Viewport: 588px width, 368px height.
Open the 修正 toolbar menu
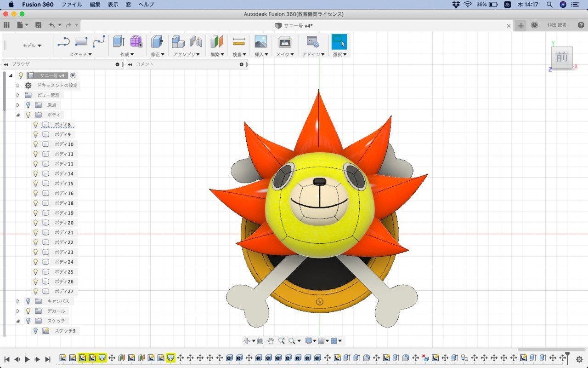[158, 54]
